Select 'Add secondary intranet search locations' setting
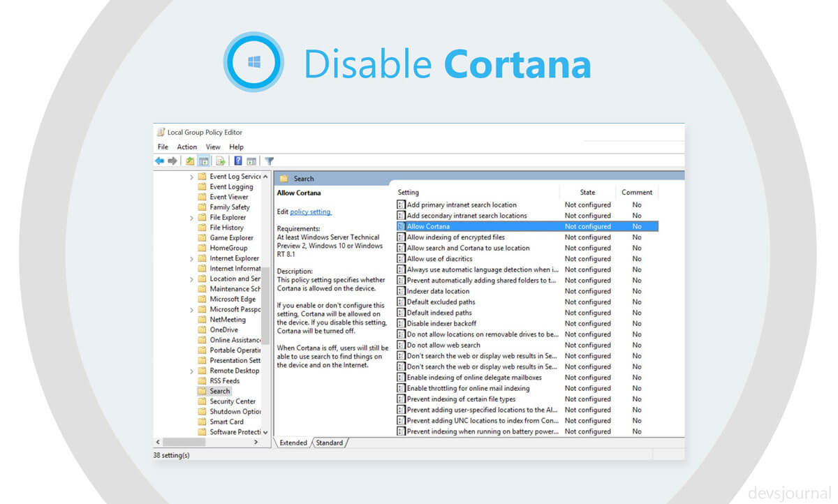The height and width of the screenshot is (504, 838). 466,216
